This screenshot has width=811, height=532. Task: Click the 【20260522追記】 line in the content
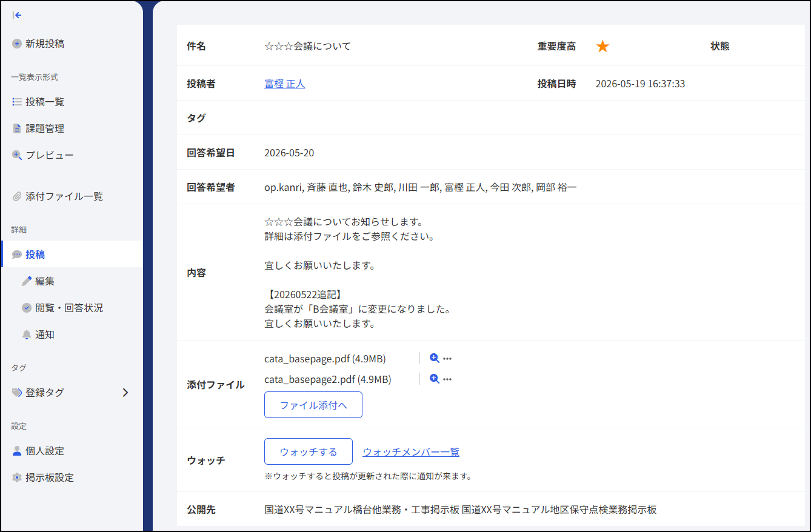point(304,294)
